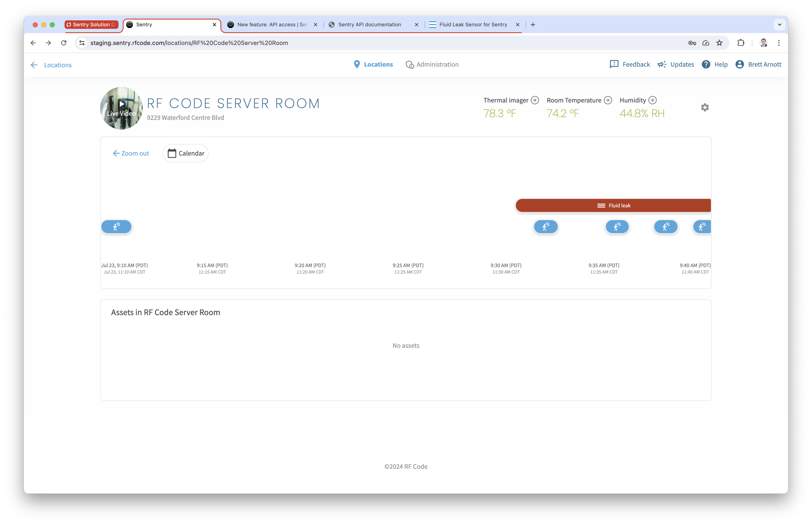Open the Feedback chat icon

614,65
